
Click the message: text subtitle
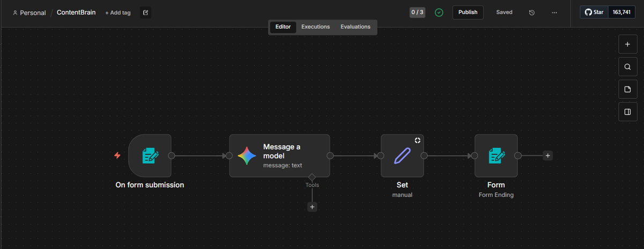[x=283, y=165]
